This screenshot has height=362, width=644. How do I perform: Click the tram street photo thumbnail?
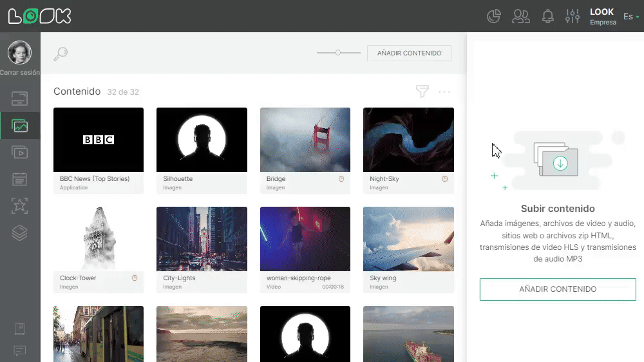pyautogui.click(x=99, y=334)
